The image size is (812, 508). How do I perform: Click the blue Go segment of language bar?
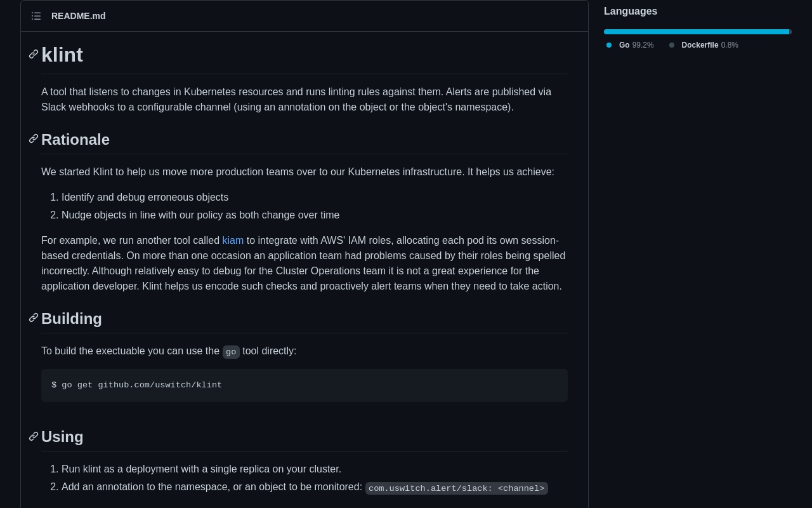[x=696, y=32]
